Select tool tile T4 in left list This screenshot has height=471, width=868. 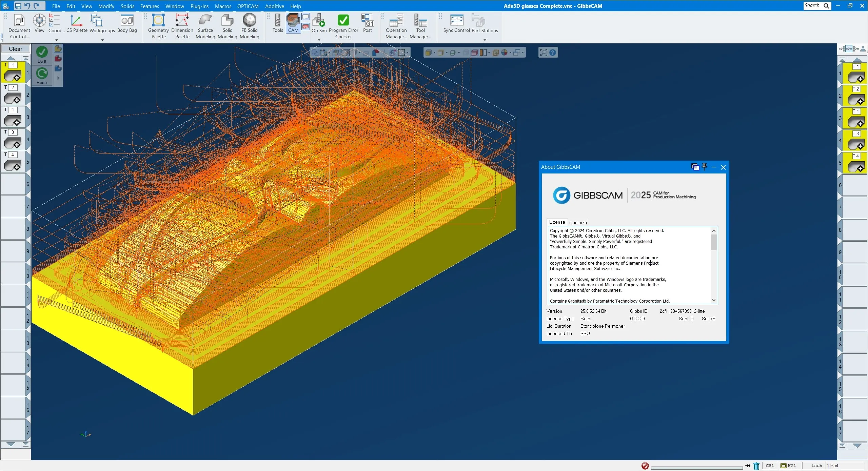pos(13,162)
